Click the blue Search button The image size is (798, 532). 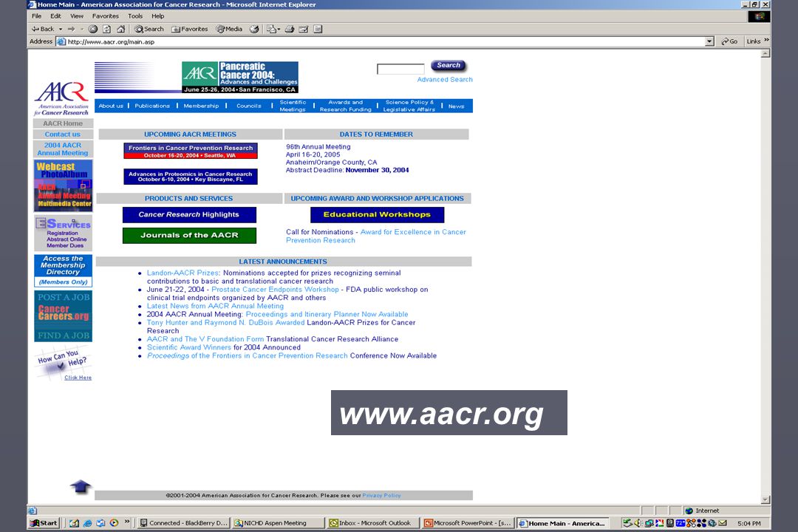coord(449,66)
